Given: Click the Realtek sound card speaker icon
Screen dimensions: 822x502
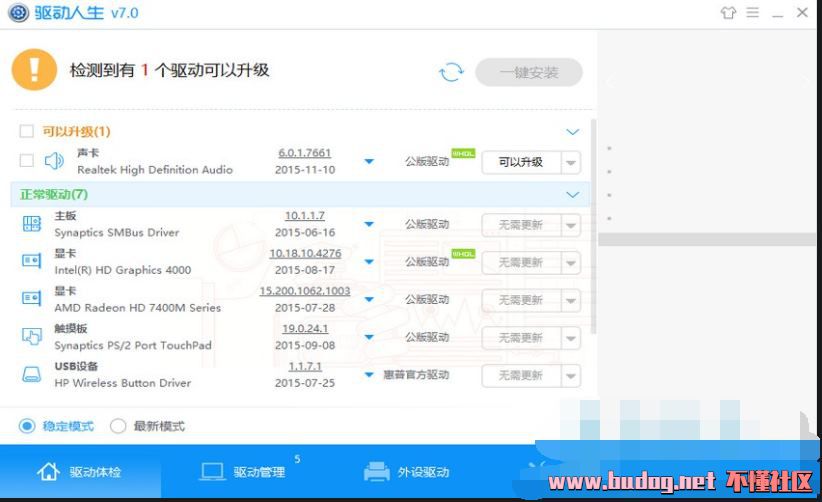Looking at the screenshot, I should coord(54,161).
